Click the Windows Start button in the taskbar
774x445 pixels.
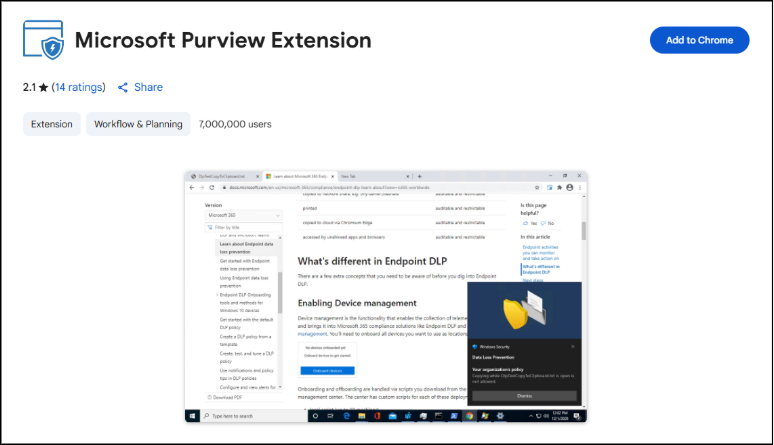point(191,415)
